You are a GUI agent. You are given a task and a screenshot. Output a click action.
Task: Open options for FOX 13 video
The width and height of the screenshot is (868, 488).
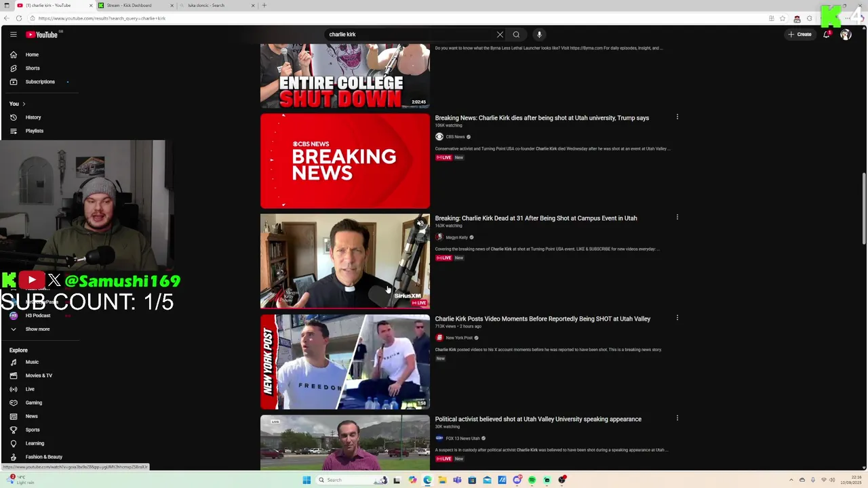tap(677, 418)
